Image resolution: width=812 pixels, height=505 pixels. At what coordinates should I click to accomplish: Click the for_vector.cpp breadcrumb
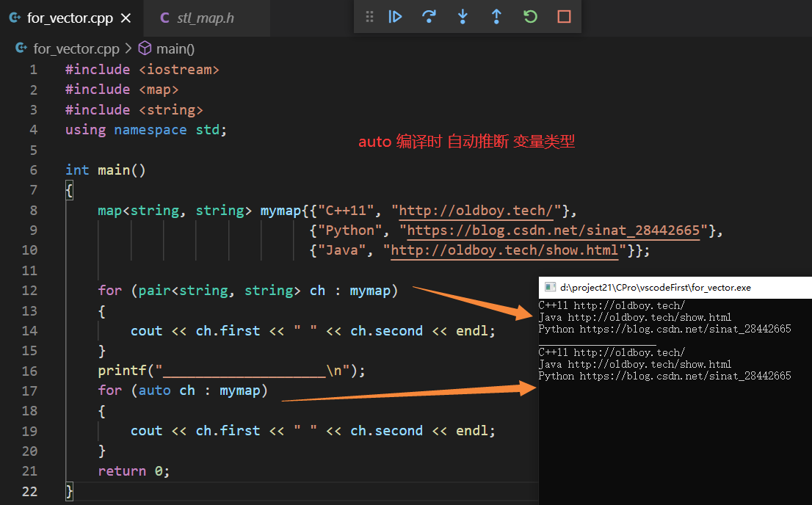(76, 48)
